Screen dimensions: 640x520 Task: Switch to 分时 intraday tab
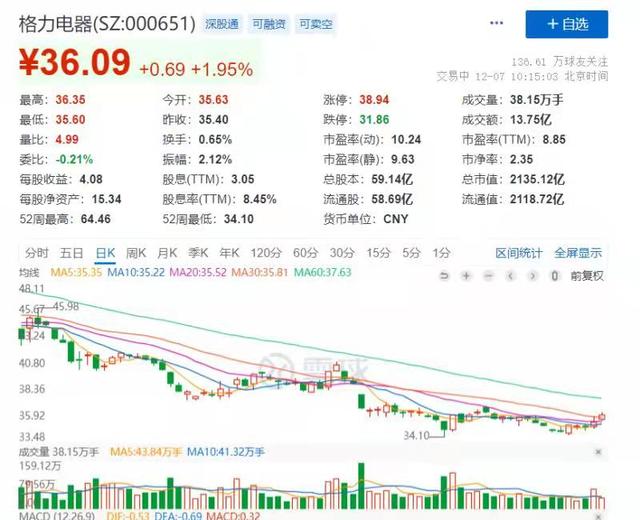point(36,253)
